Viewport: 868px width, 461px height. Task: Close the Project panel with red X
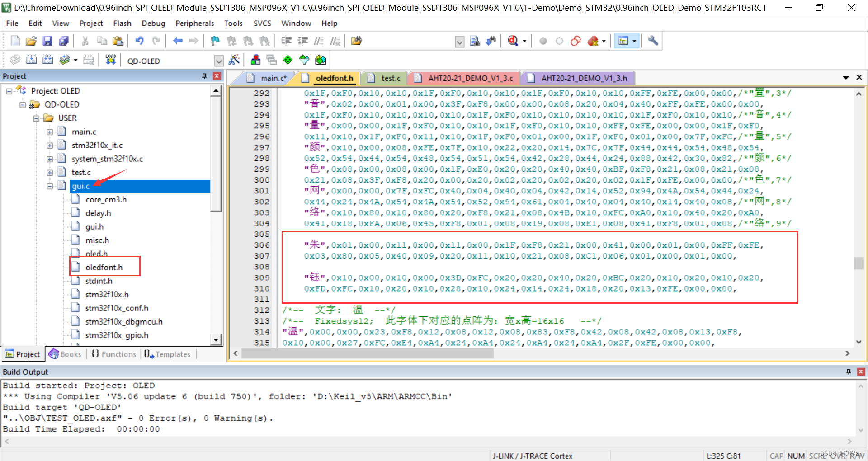point(217,76)
